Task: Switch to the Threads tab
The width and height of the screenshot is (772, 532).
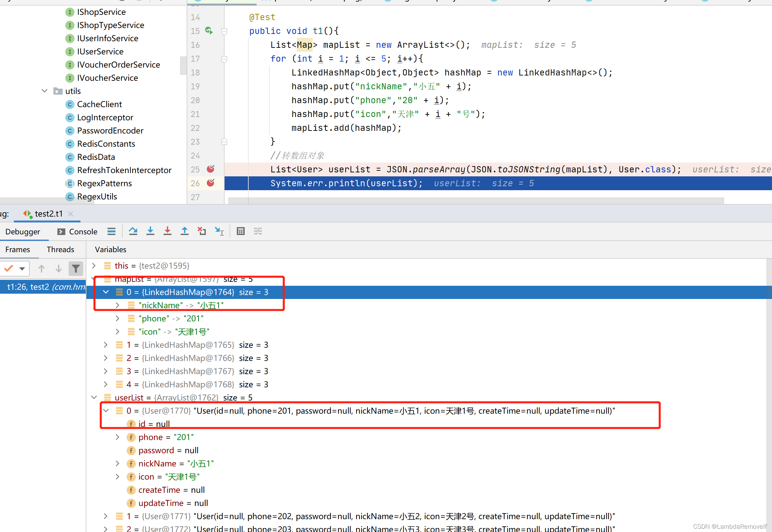Action: click(x=60, y=249)
